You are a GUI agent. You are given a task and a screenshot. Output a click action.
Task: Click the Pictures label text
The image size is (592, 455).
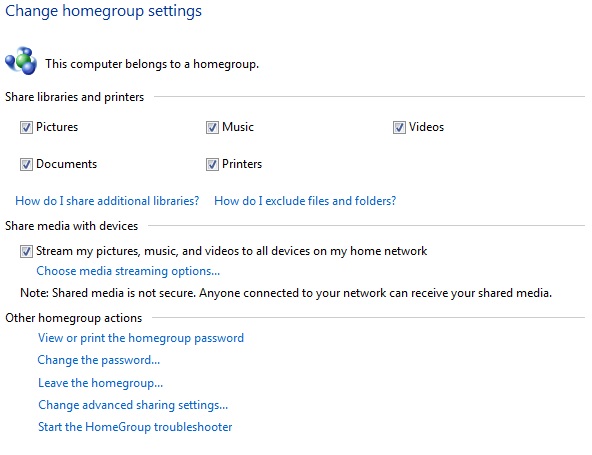[x=57, y=127]
